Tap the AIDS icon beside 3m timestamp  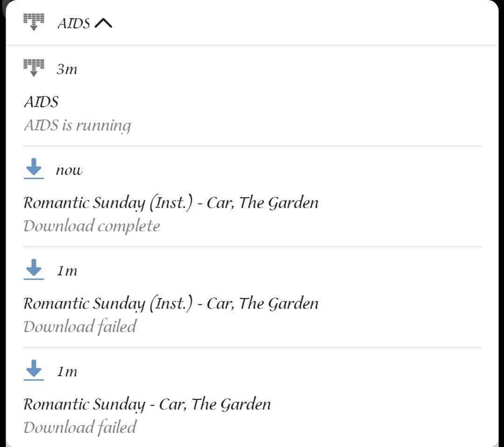coord(34,68)
